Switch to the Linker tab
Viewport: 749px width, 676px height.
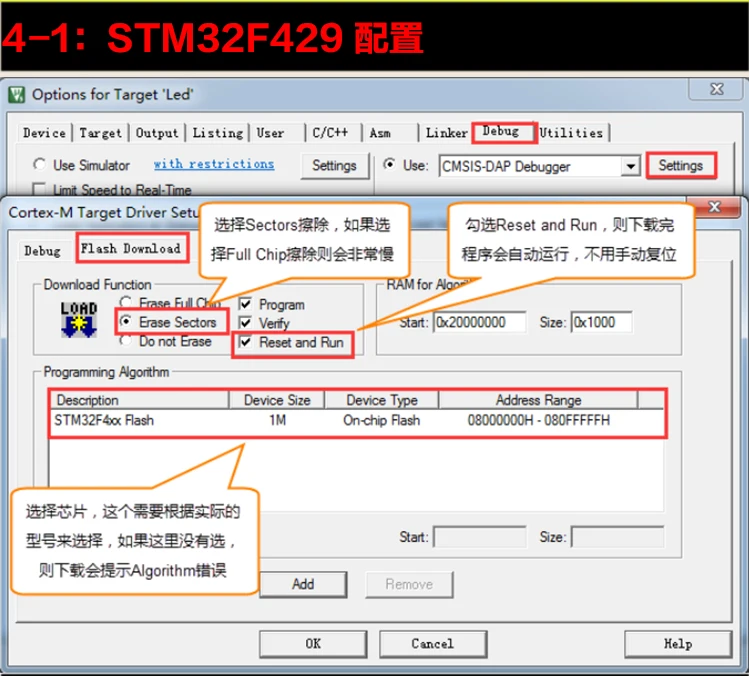pyautogui.click(x=447, y=133)
